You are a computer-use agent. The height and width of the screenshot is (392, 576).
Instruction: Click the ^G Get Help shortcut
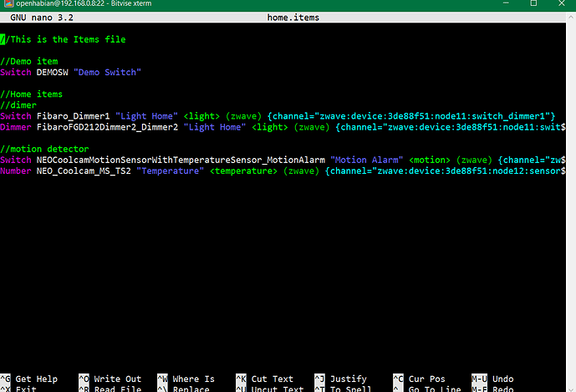click(x=29, y=379)
